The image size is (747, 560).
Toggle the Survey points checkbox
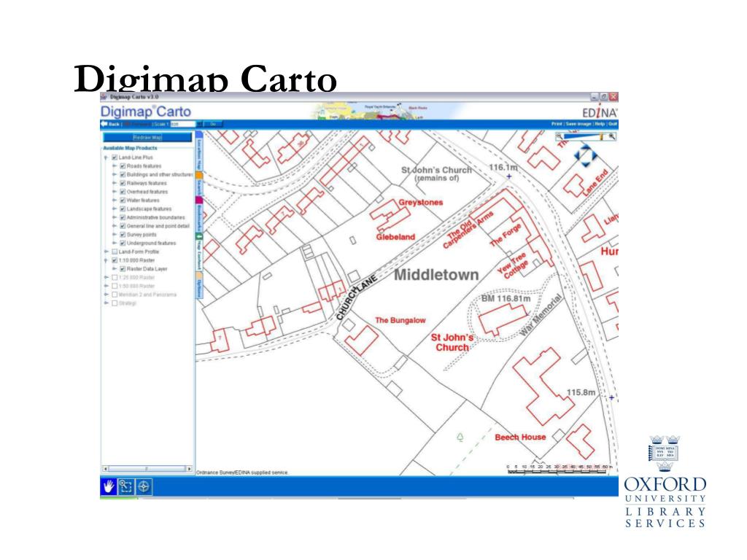pos(123,235)
